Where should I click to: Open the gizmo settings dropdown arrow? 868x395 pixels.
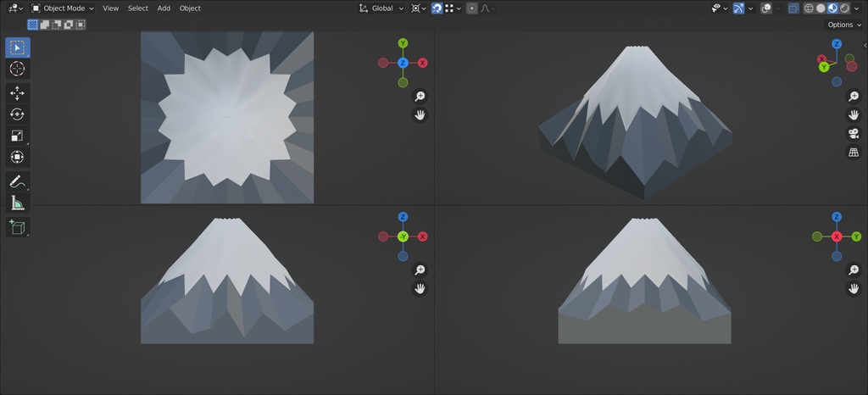click(751, 8)
